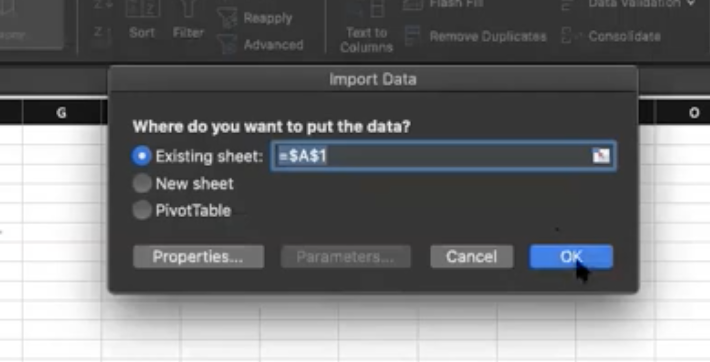The width and height of the screenshot is (710, 362).
Task: Select the New sheet radio option
Action: (142, 183)
